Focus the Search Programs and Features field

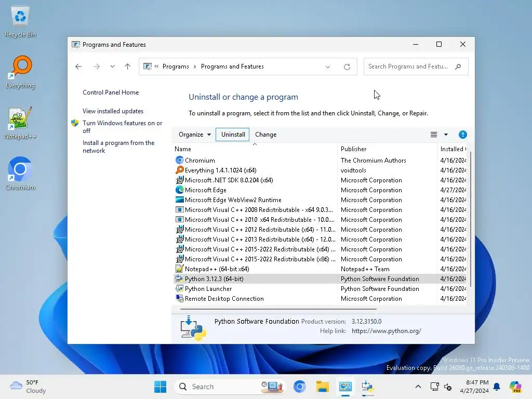click(416, 66)
